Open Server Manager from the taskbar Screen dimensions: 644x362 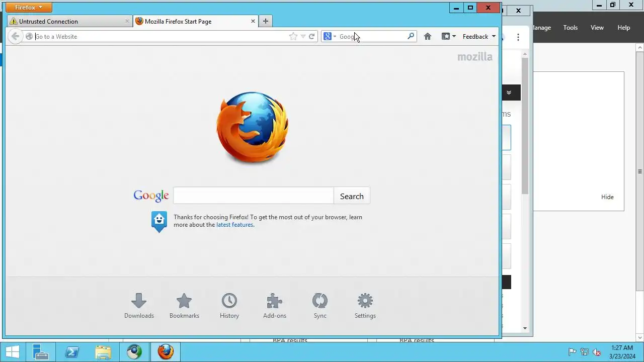(x=40, y=351)
